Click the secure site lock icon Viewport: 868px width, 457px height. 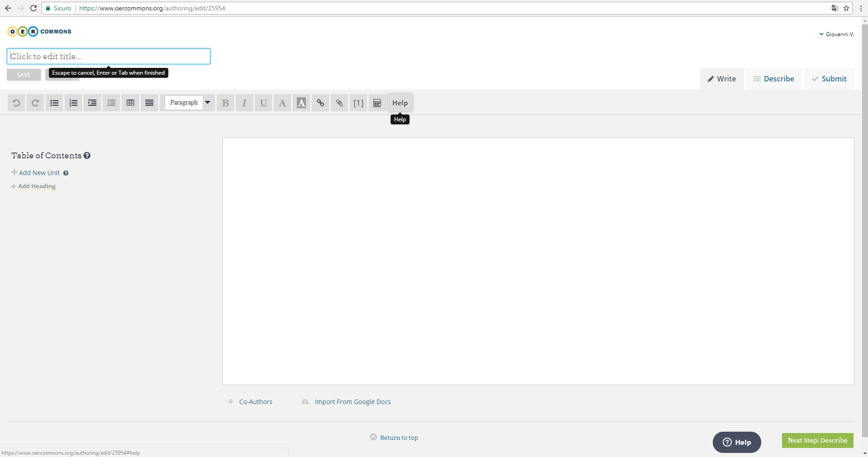[48, 8]
